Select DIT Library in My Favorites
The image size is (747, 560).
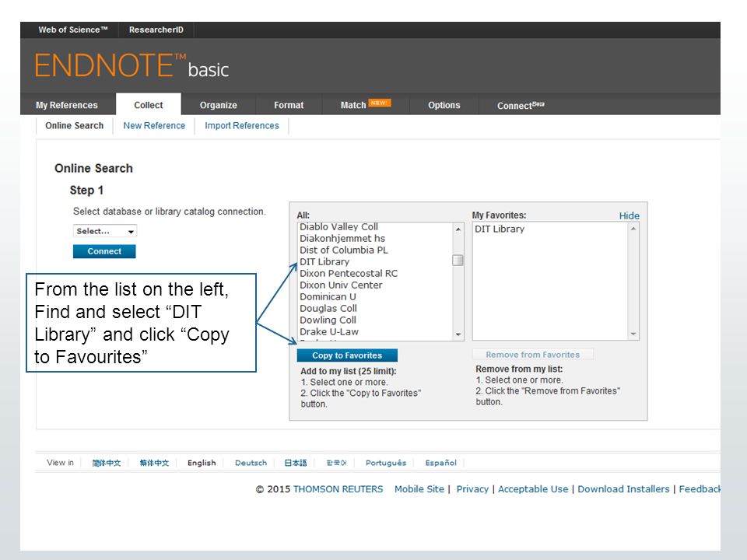pyautogui.click(x=500, y=229)
